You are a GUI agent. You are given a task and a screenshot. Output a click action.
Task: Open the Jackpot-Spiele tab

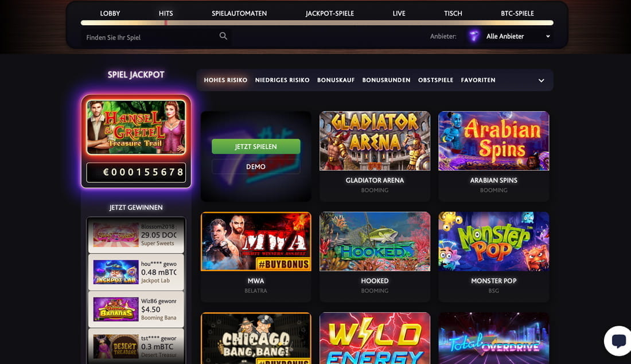pos(330,13)
